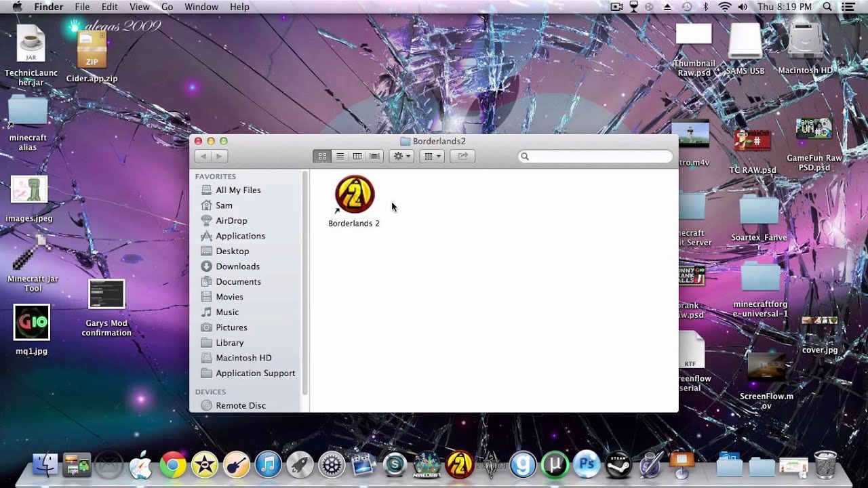Open Spotlight search in menu bar
This screenshot has width=868, height=488.
(827, 7)
